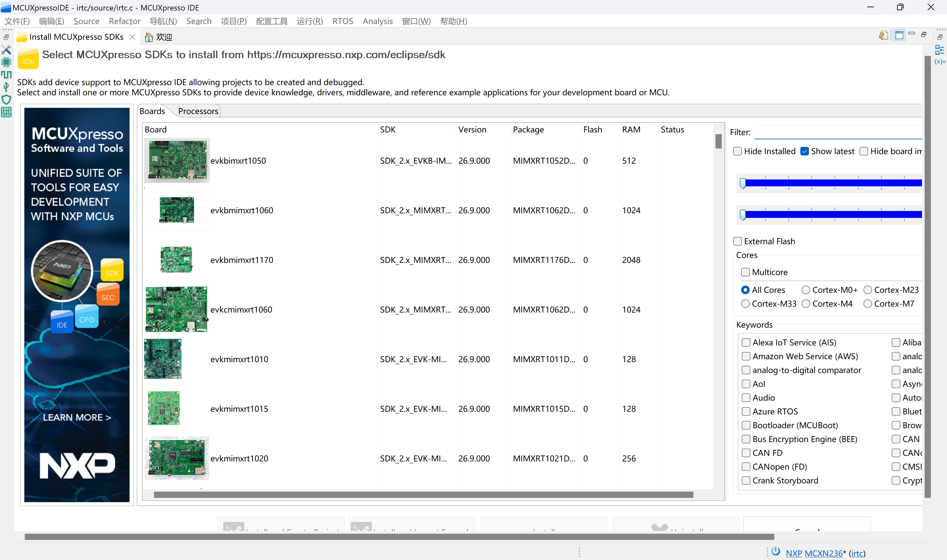Enable the Multicore checkbox
Image resolution: width=947 pixels, height=560 pixels.
point(745,272)
